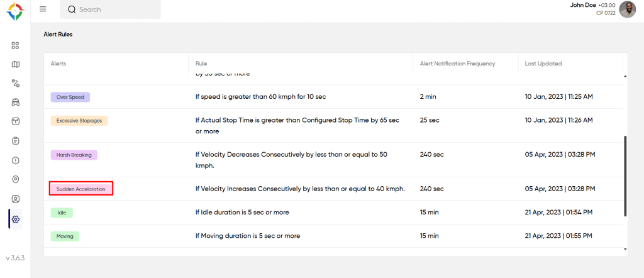Click the table scroll down arrow
Viewport: 644px width, 278px height.
click(x=625, y=249)
